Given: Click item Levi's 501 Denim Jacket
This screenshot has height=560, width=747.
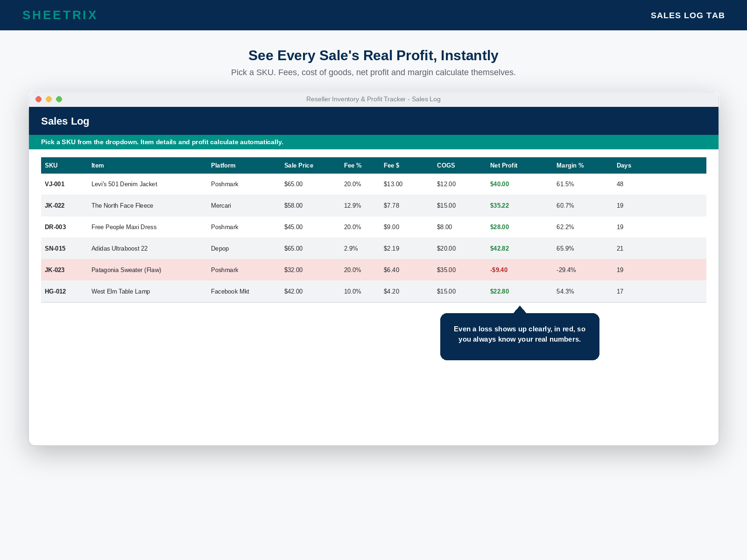Looking at the screenshot, I should [124, 184].
